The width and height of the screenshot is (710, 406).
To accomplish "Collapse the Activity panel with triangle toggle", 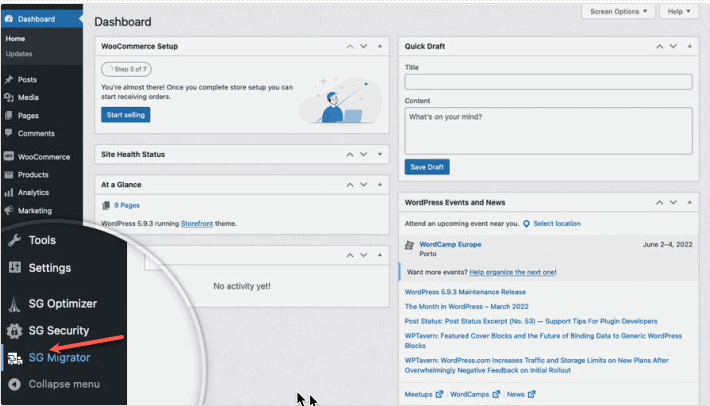I will [380, 255].
